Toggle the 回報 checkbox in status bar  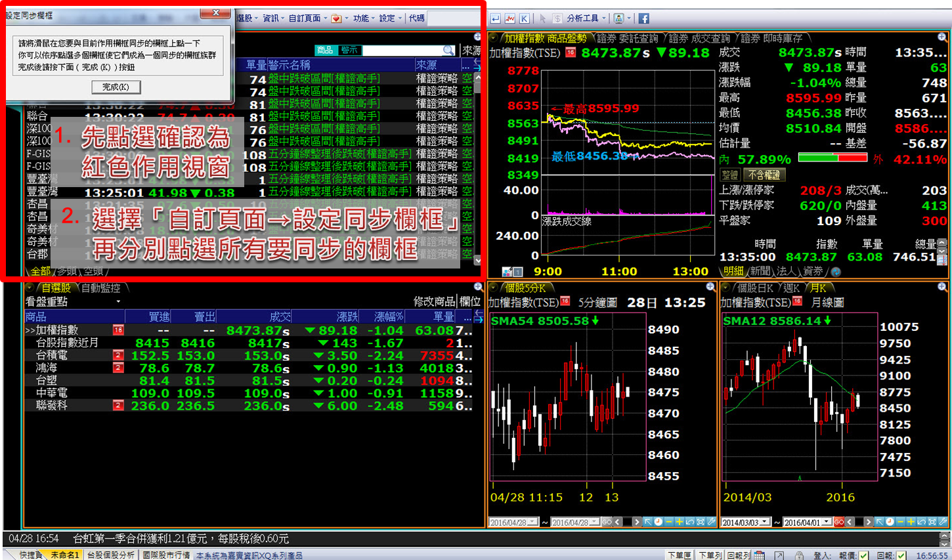point(901,555)
